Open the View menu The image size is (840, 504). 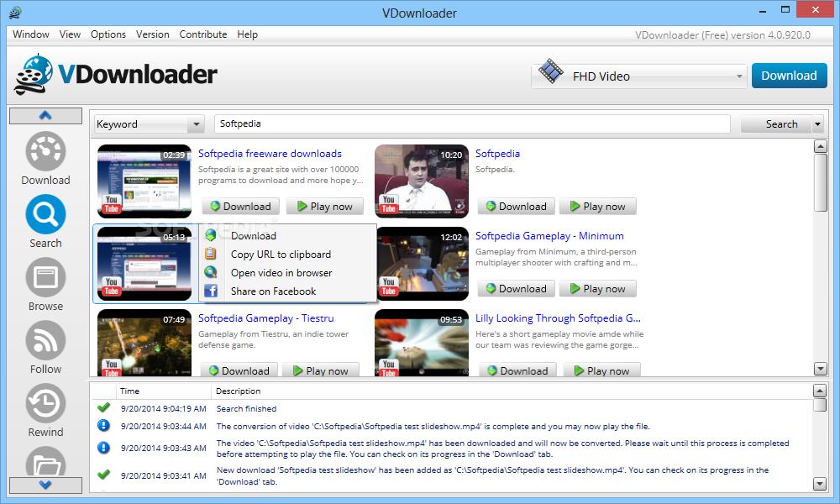click(71, 34)
